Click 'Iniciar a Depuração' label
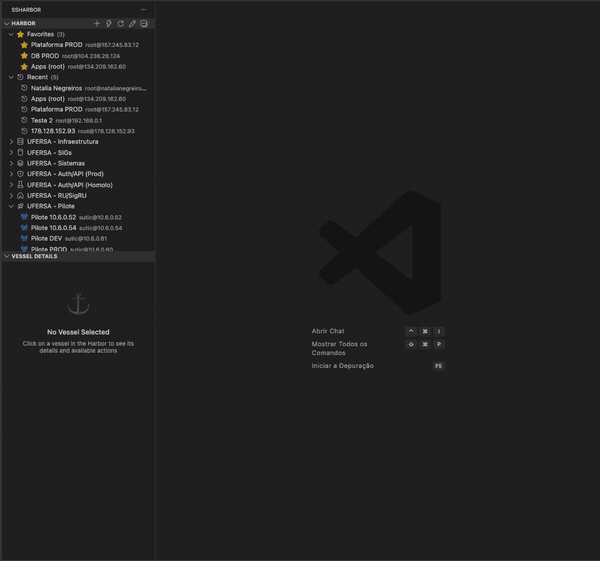Viewport: 600px width, 561px height. (x=342, y=366)
